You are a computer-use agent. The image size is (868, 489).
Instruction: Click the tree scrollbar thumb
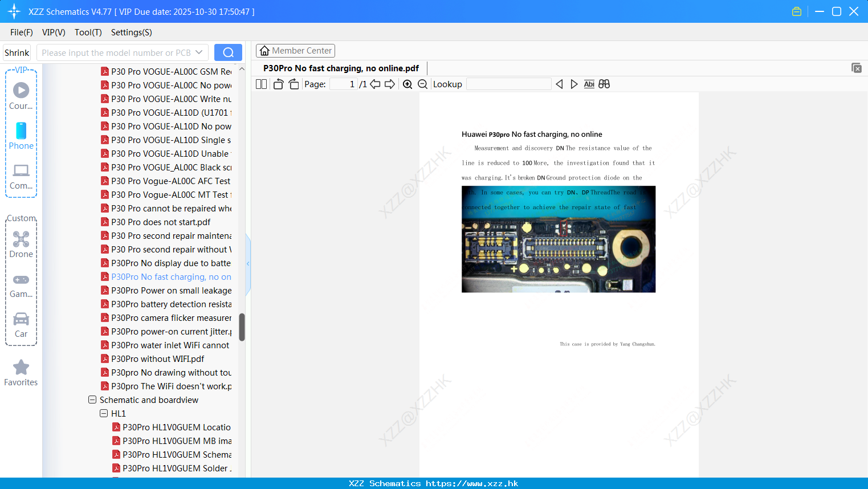pos(242,327)
